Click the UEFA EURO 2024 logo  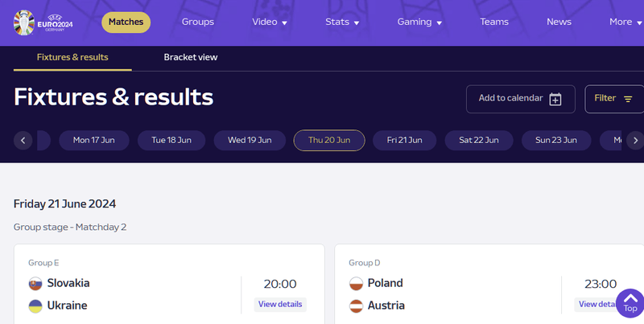click(x=45, y=22)
